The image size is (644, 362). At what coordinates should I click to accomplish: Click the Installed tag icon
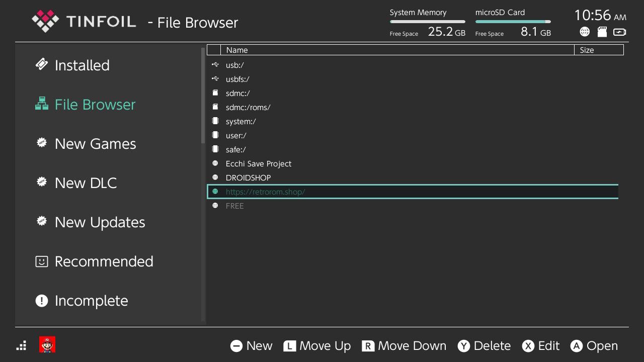click(x=42, y=64)
